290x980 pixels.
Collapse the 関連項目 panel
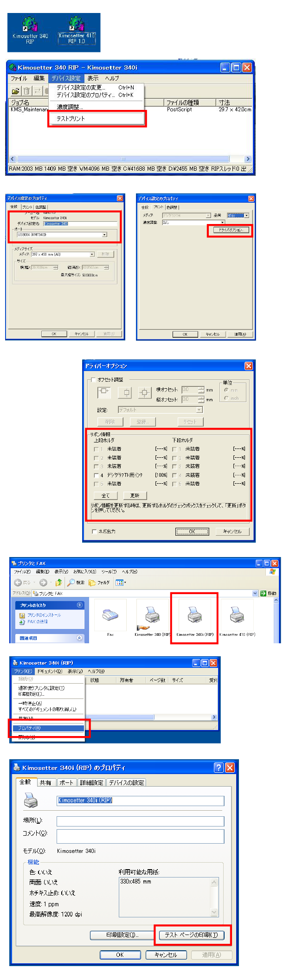[79, 638]
